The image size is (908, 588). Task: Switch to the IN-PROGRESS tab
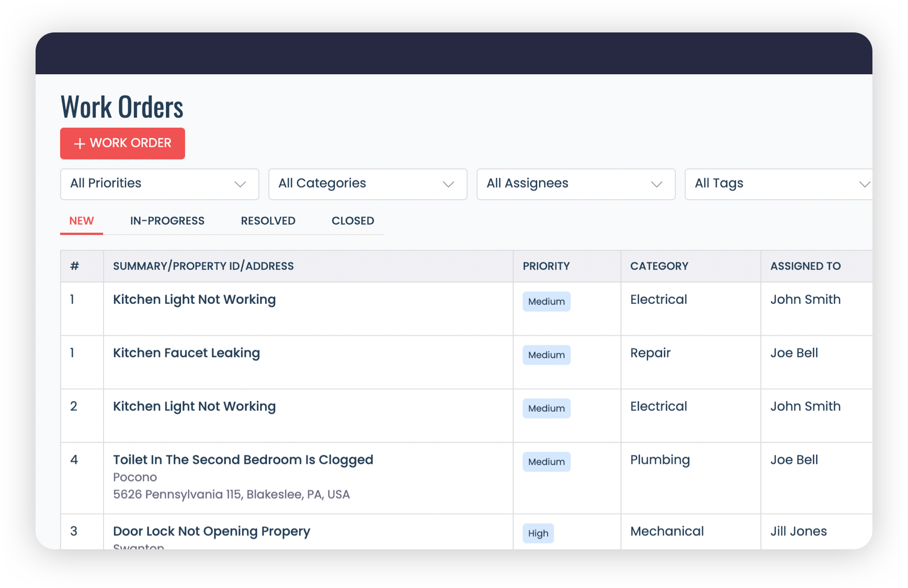click(x=167, y=221)
